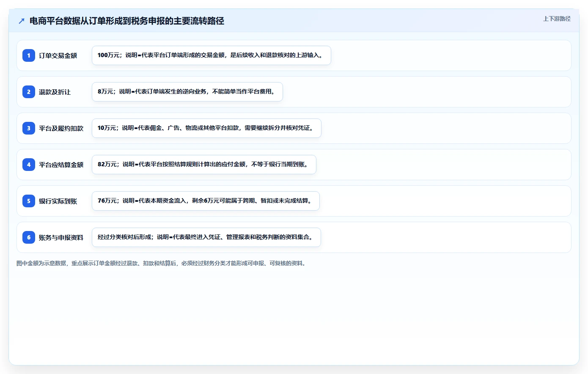588x374 pixels.
Task: Click step number 5 badge
Action: 29,201
